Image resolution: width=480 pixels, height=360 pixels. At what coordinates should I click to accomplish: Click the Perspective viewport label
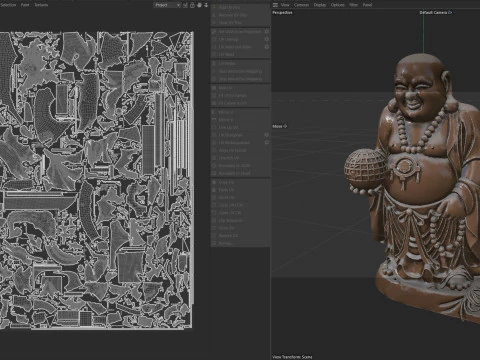coord(282,13)
